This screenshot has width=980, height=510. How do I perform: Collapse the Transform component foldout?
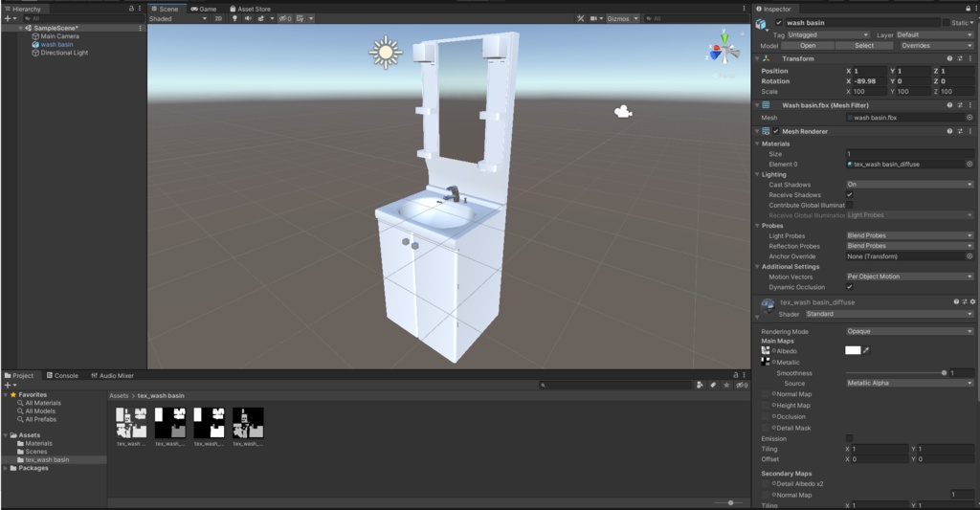pos(758,58)
